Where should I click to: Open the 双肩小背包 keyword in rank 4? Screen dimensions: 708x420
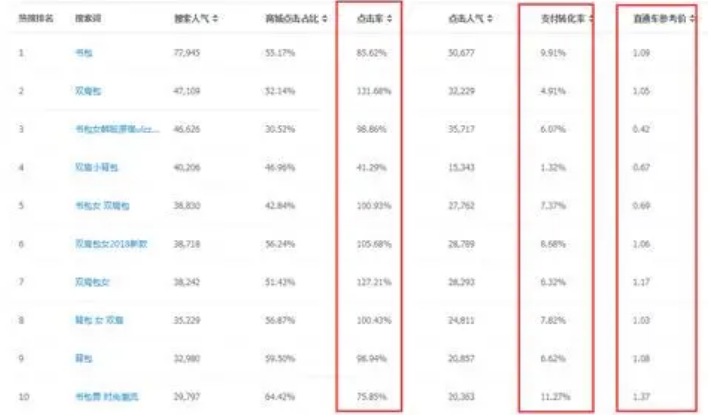(x=97, y=168)
